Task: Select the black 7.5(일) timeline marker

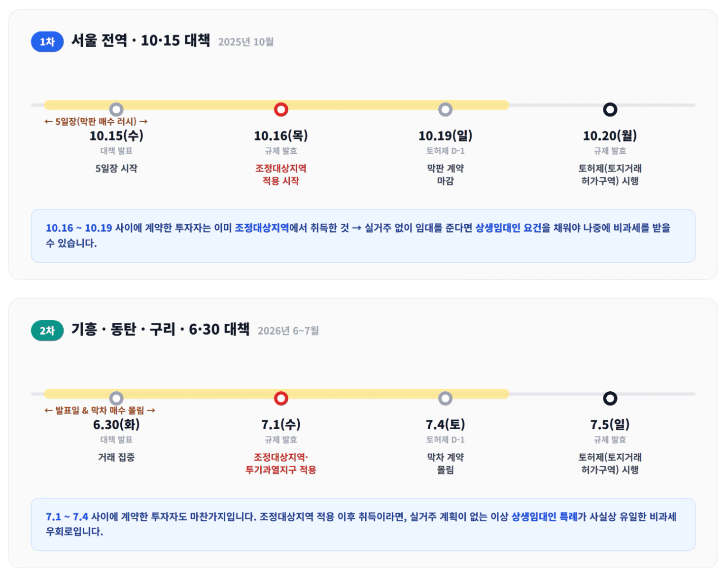Action: pos(610,398)
